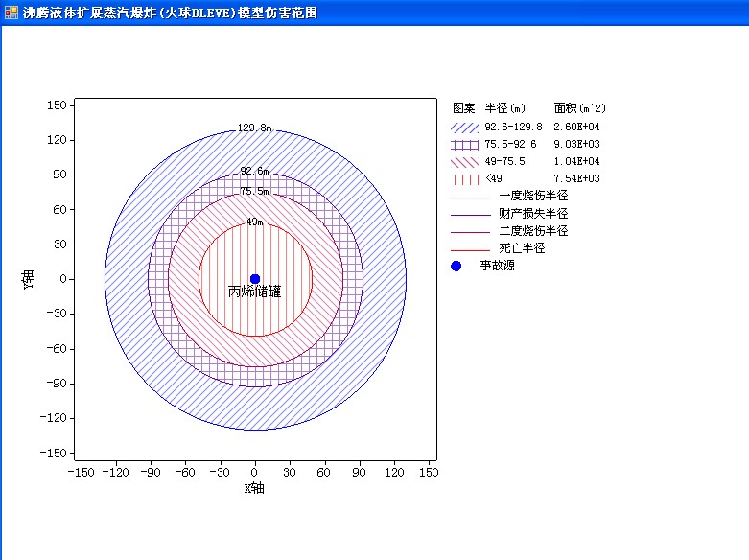Select the pink diagonal hatch legend swatch
Screen dimensions: 749x560
pyautogui.click(x=464, y=162)
